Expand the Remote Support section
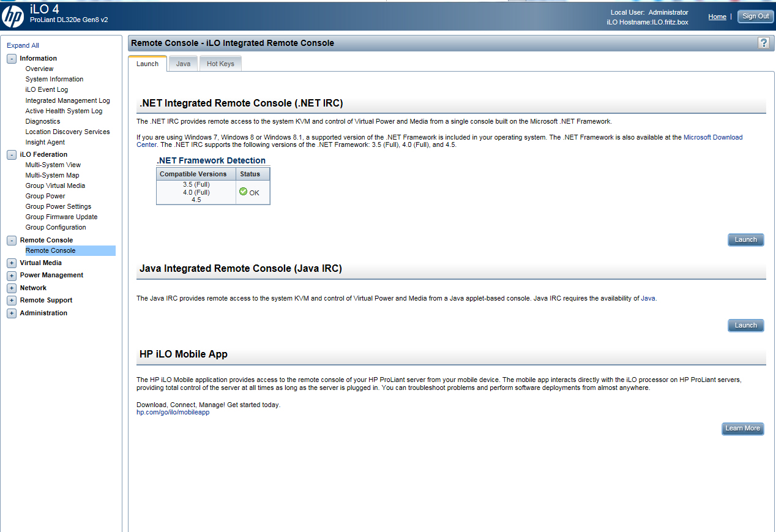776x532 pixels. (x=12, y=301)
